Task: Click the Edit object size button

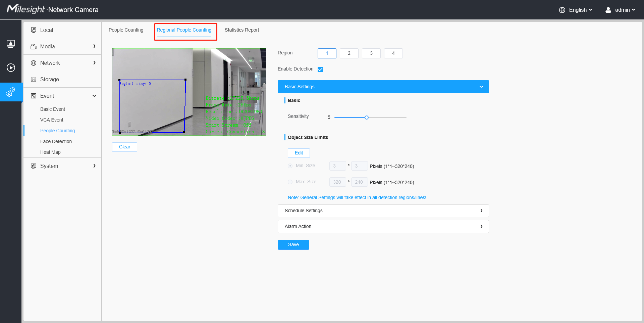Action: tap(299, 153)
